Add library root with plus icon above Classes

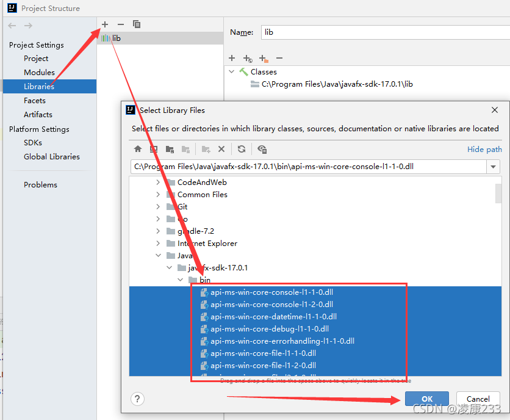[232, 58]
